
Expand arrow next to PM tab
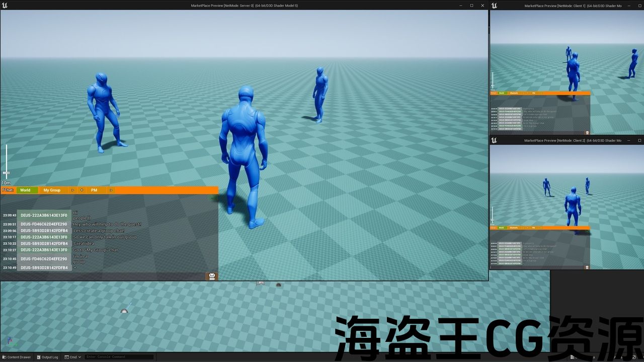click(111, 190)
